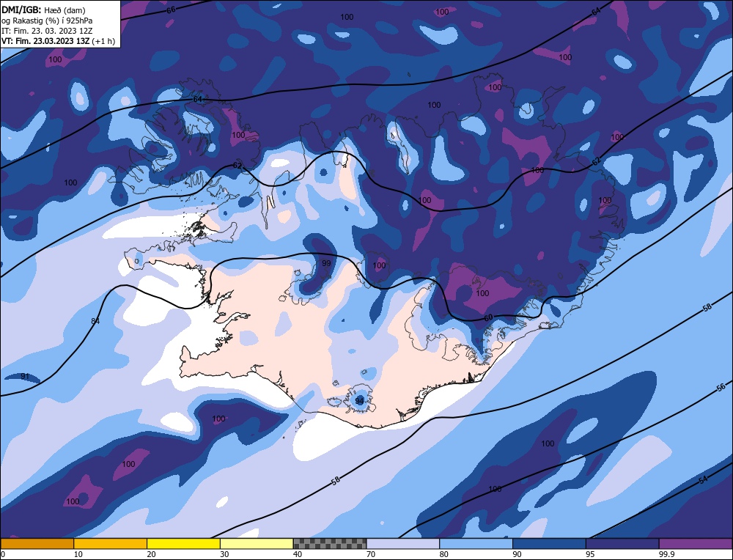Click the '91' humidity value label
Screen dimensions: 733x560
(25, 376)
